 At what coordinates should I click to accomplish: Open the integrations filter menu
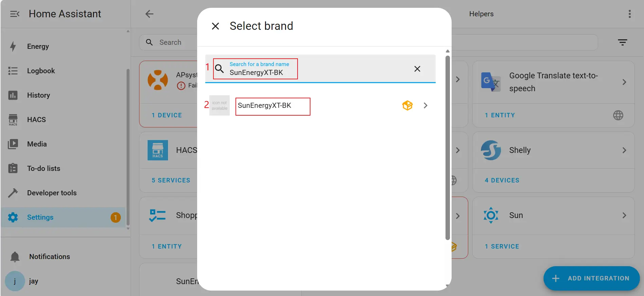click(x=622, y=42)
